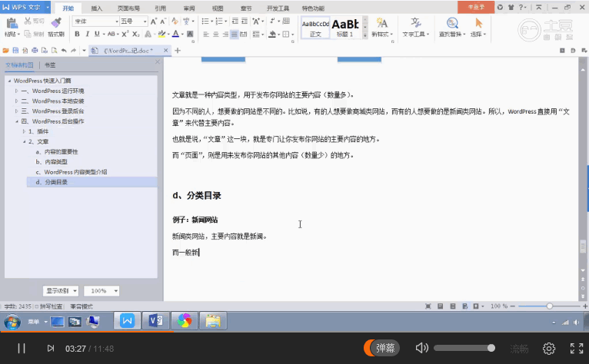Click the undo arrow

click(64, 50)
